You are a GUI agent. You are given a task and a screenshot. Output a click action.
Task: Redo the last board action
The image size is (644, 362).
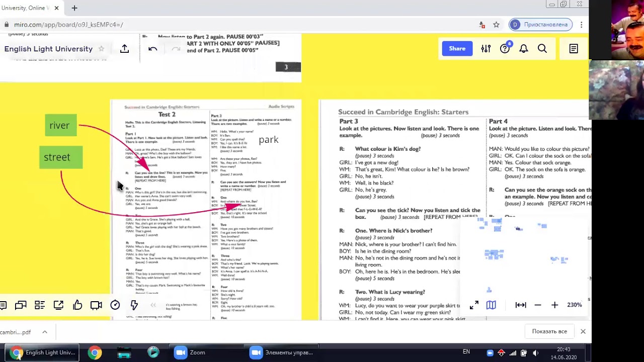pyautogui.click(x=176, y=49)
